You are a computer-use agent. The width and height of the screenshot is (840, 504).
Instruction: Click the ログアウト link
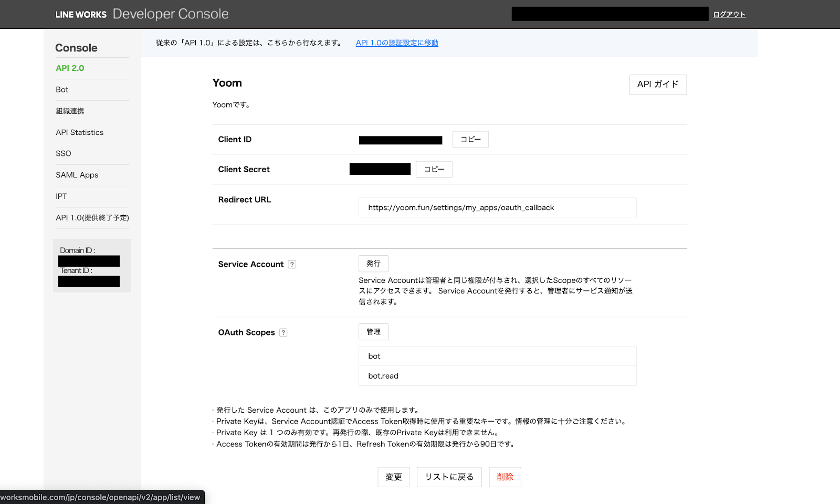click(x=729, y=14)
